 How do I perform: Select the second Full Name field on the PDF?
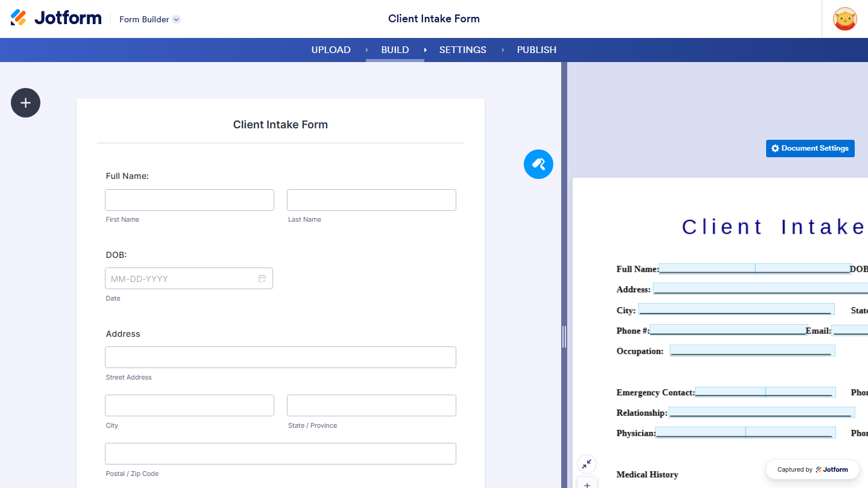[803, 269]
